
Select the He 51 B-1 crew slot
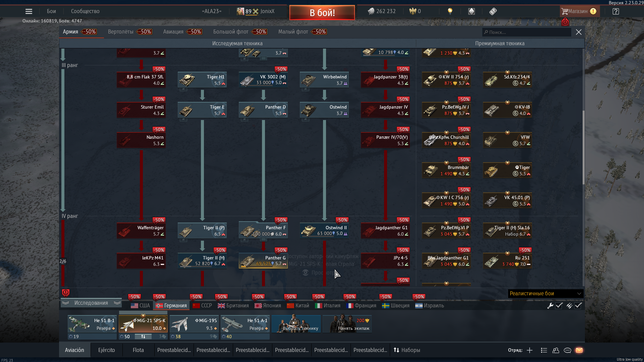tap(92, 324)
